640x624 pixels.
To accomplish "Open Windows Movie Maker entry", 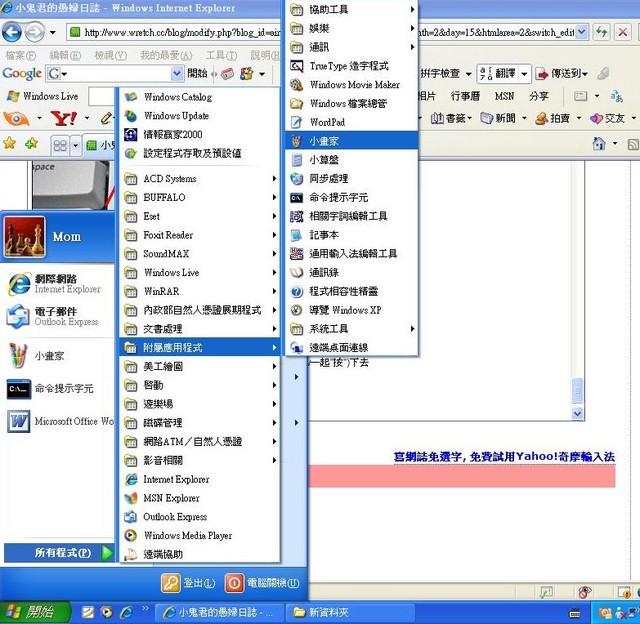I will (x=351, y=84).
